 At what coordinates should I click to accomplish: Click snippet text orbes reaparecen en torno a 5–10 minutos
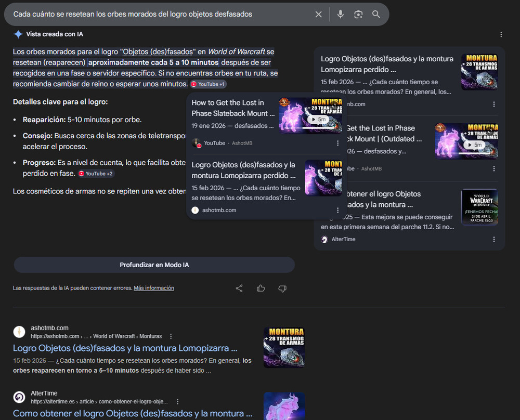76,371
